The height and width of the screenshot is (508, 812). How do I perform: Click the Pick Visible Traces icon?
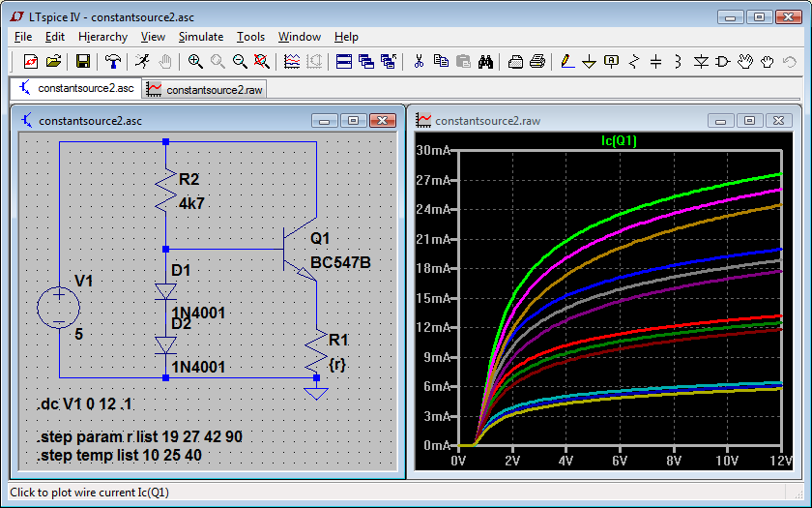tap(292, 62)
